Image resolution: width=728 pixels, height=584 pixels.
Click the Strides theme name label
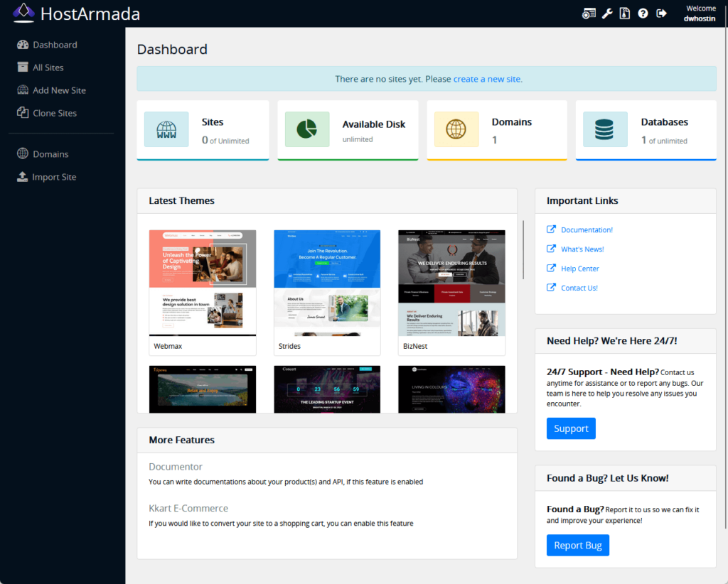[290, 346]
